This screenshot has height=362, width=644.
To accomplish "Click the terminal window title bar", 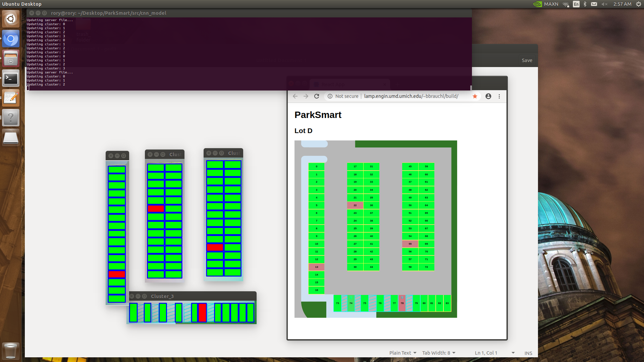I will coord(249,13).
